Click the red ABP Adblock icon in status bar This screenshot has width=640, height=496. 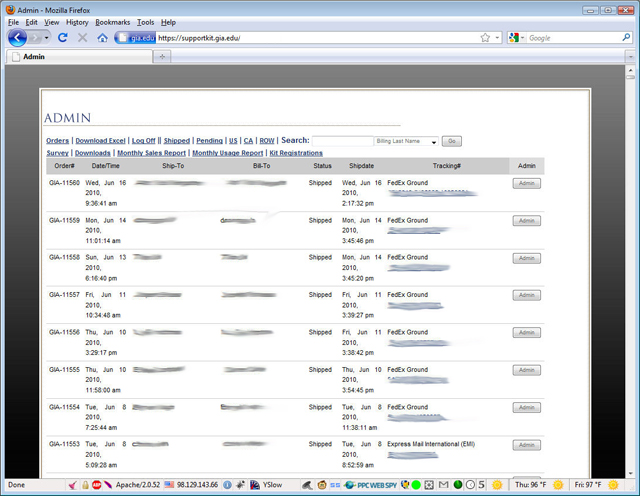(x=97, y=485)
